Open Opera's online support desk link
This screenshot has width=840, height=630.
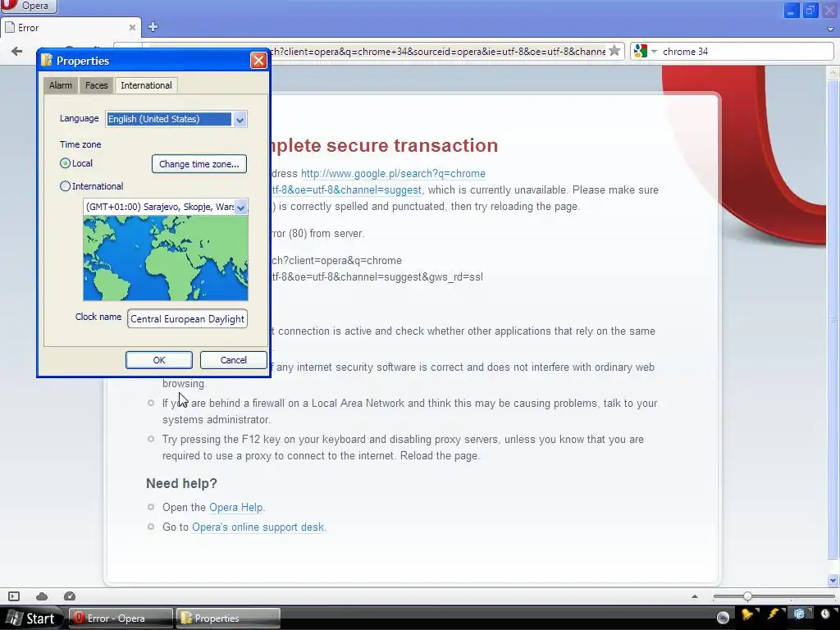[x=258, y=527]
